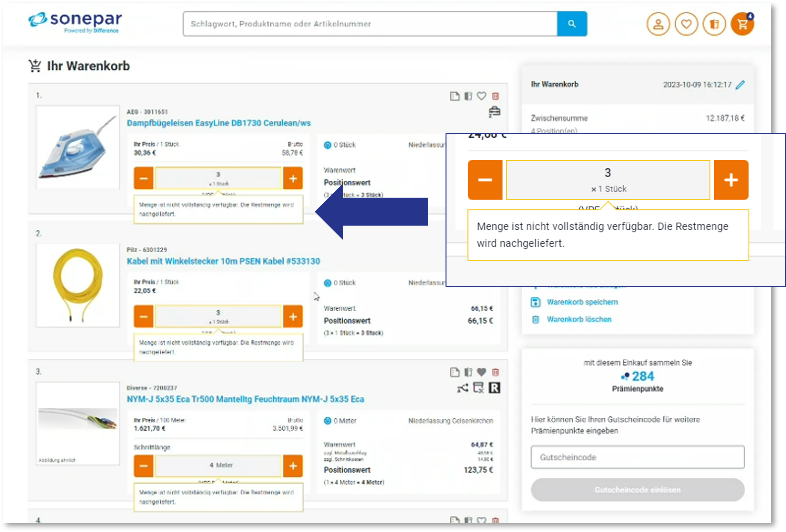Click the Gutscheincode einlösen button

click(x=637, y=490)
